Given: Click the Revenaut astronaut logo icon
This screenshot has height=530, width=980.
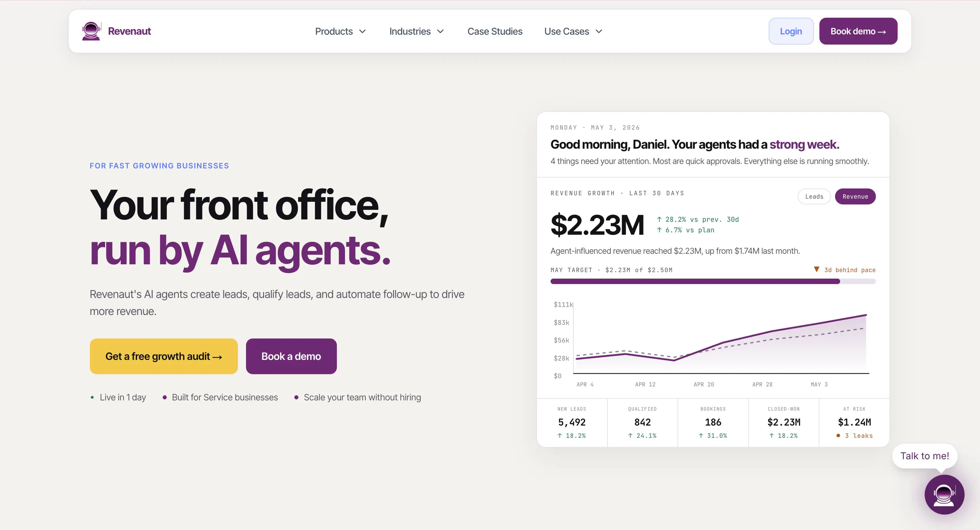Looking at the screenshot, I should (91, 31).
